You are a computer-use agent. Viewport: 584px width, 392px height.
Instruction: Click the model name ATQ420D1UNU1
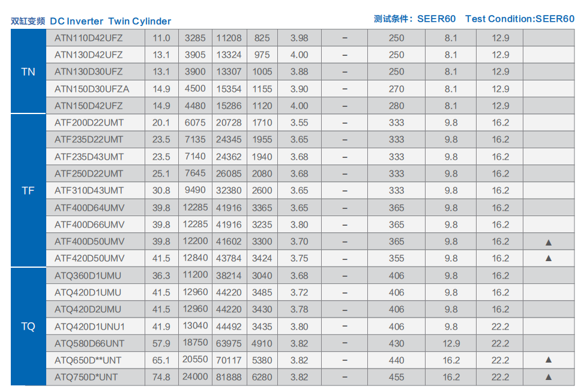90,327
